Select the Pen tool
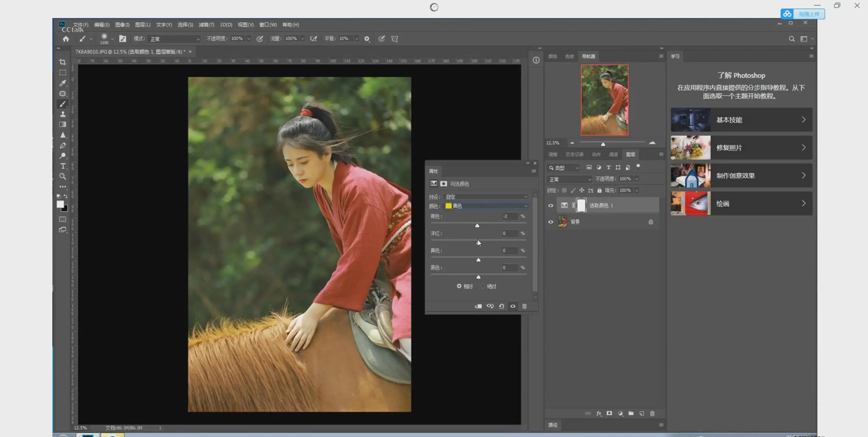Viewport: 868px width, 437px height. [63, 145]
